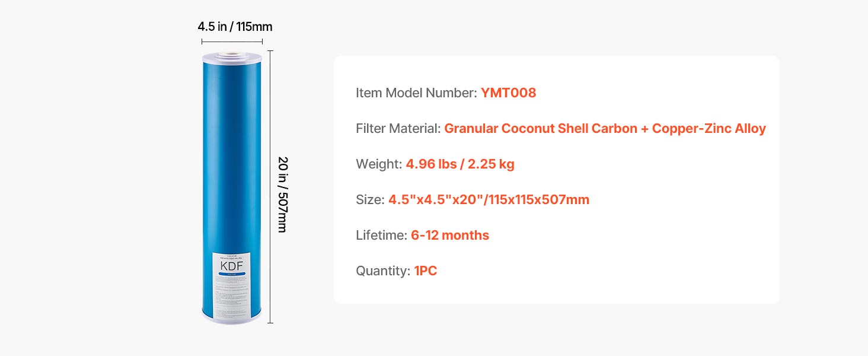This screenshot has height=356, width=868.
Task: Select the 1PC quantity value
Action: click(x=426, y=271)
